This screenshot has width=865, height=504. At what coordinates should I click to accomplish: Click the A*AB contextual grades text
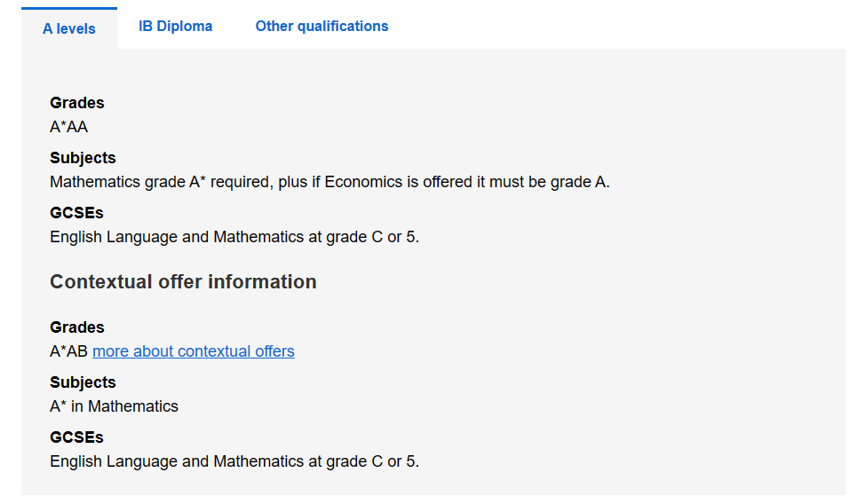(x=69, y=351)
